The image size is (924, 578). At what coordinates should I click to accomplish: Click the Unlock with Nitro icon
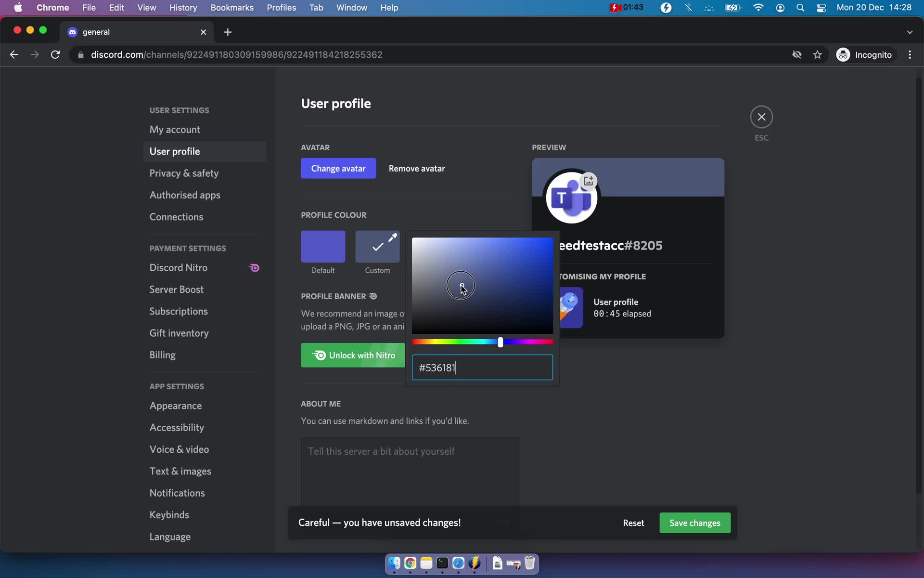tap(319, 354)
